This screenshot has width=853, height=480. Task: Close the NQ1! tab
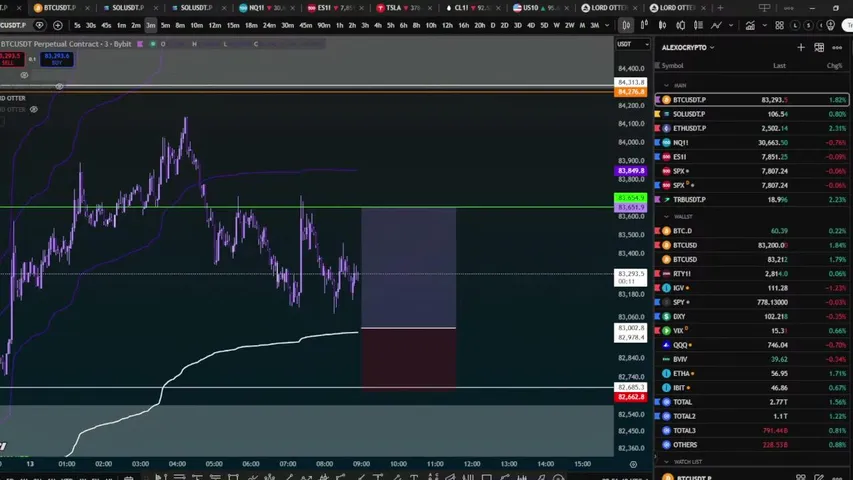293,8
